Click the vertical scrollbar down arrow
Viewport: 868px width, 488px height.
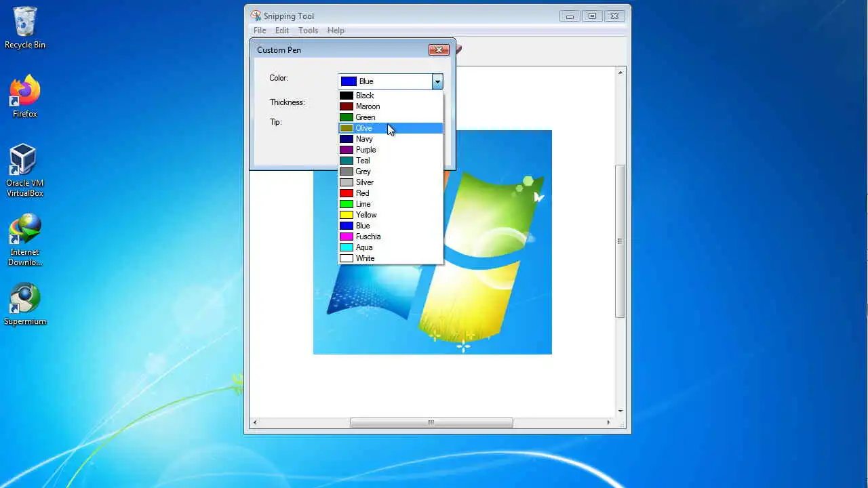tap(620, 411)
